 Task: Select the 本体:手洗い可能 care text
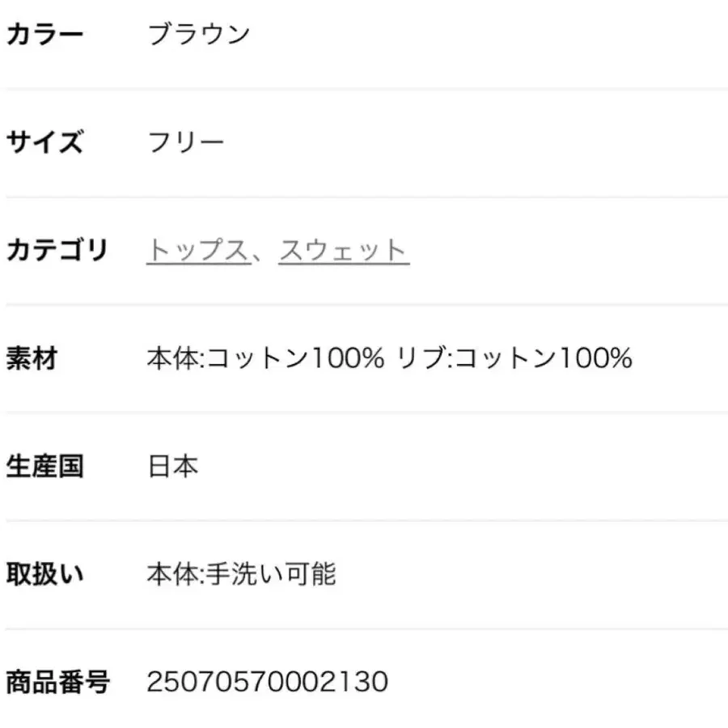pos(241,574)
